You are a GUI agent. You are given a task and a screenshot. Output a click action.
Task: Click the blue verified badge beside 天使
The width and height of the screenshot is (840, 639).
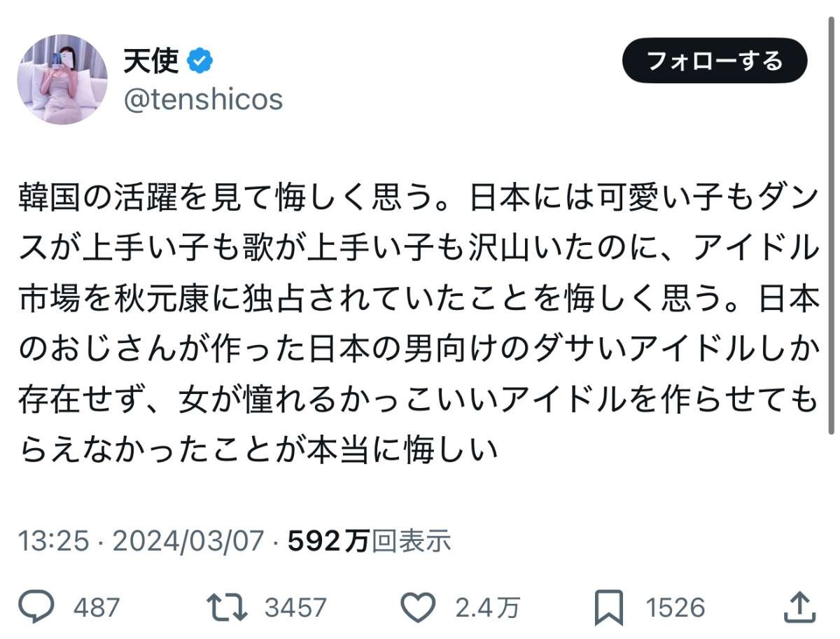(201, 62)
